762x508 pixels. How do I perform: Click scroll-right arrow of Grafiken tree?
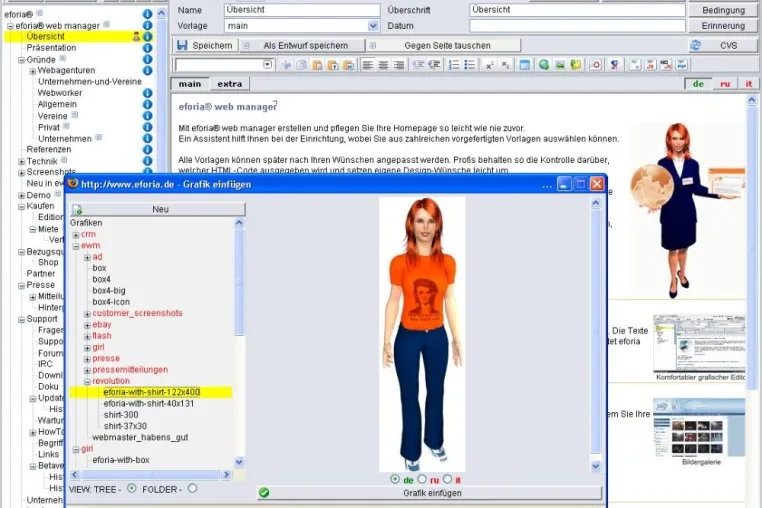[226, 474]
